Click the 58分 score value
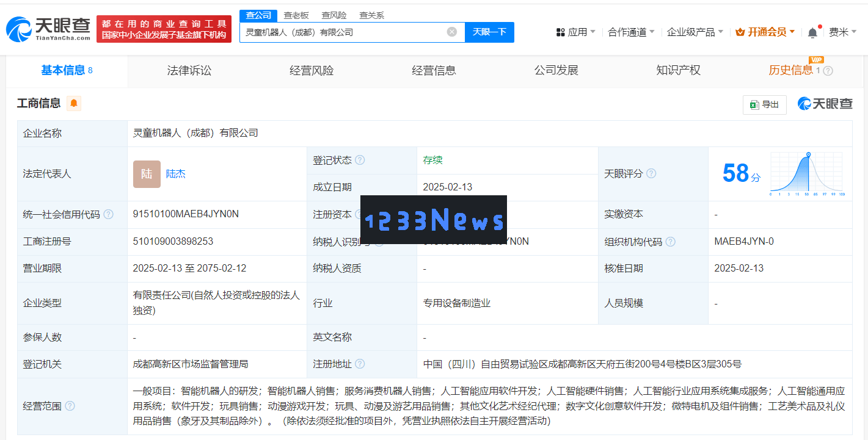This screenshot has width=868, height=440. (742, 174)
